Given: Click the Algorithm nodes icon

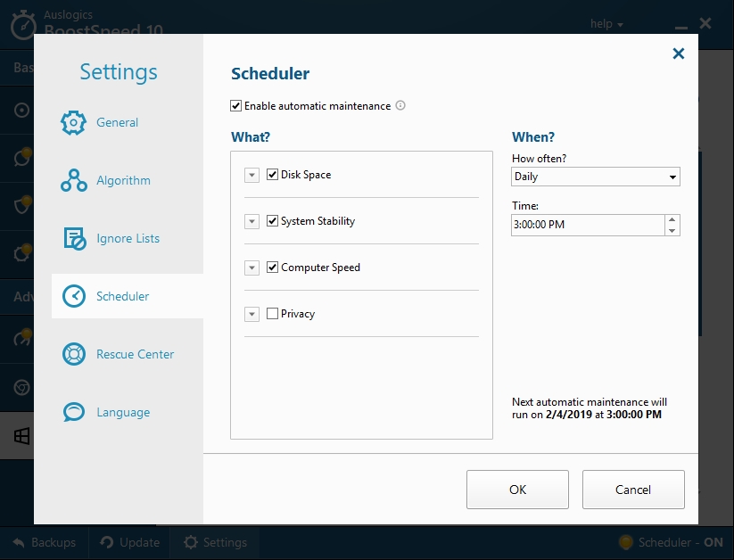Looking at the screenshot, I should 73,181.
